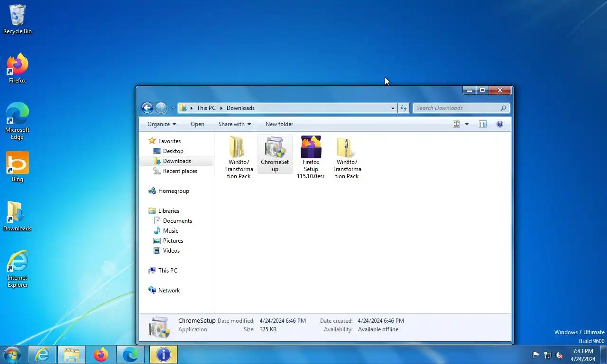Click the "375 KB" size value
The width and height of the screenshot is (607, 364).
[x=268, y=329]
